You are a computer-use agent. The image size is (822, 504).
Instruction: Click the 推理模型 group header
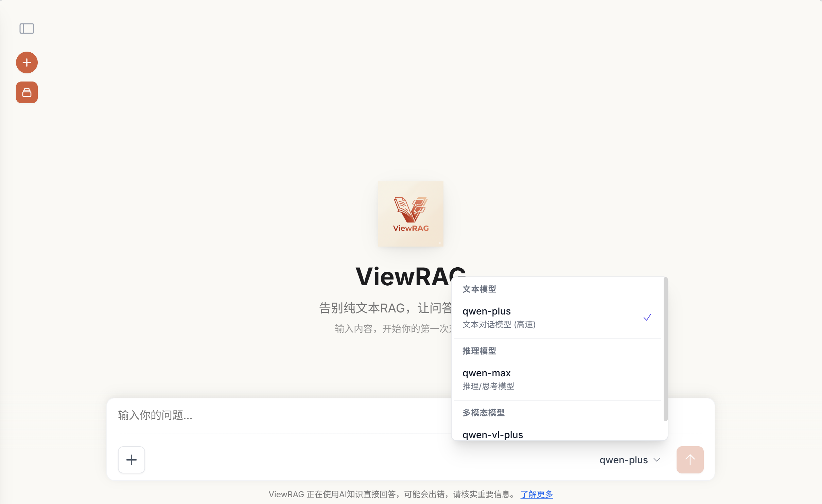tap(479, 351)
